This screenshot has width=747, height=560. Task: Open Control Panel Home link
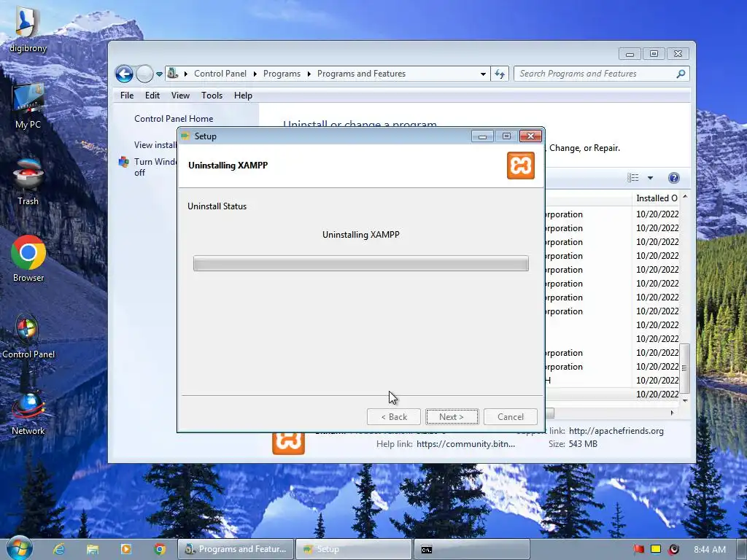pyautogui.click(x=174, y=119)
